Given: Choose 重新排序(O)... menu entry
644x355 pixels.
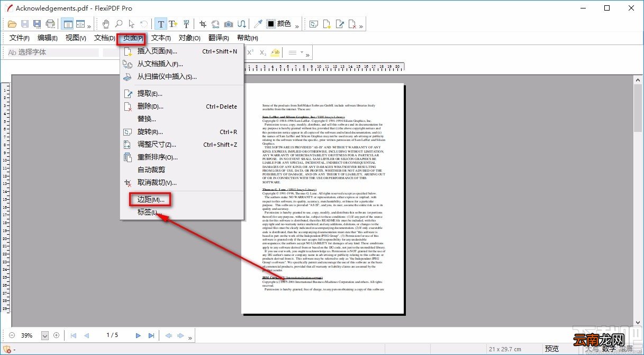Looking at the screenshot, I should point(182,157).
